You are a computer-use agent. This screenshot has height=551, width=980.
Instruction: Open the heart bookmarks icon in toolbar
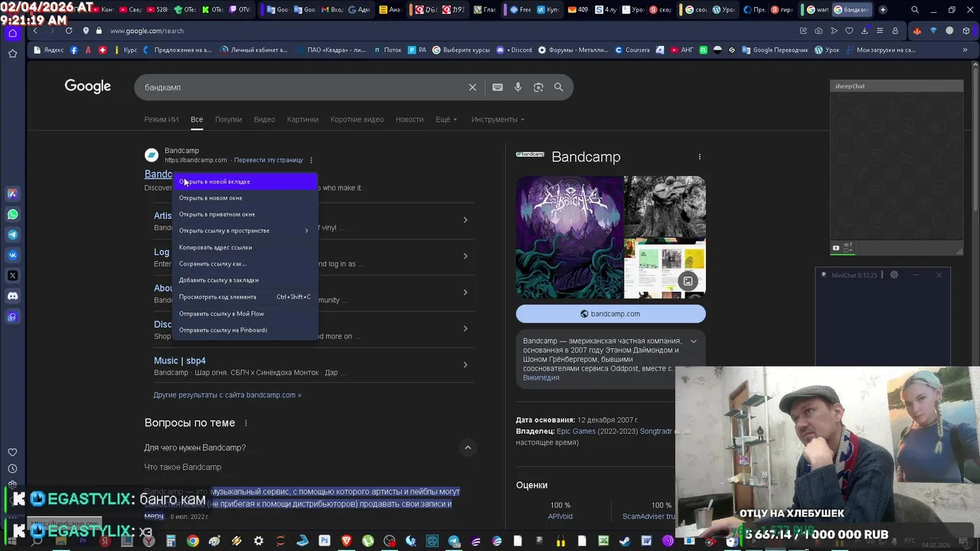(x=849, y=31)
